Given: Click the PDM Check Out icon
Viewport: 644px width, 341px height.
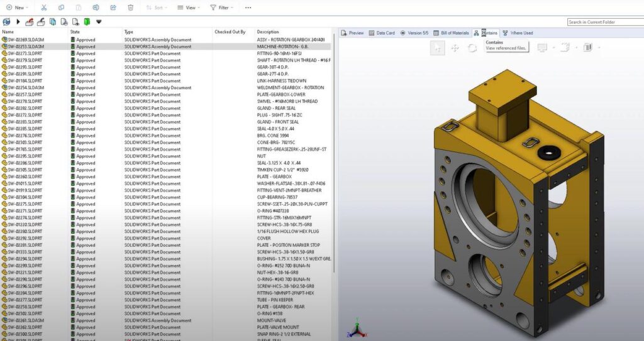Looking at the screenshot, I should 29,22.
